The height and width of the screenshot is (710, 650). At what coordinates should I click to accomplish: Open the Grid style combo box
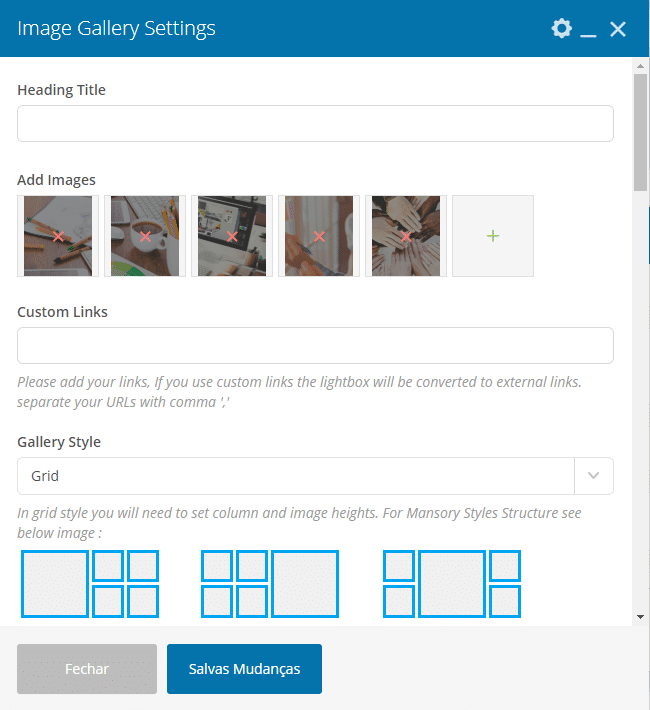coord(315,475)
